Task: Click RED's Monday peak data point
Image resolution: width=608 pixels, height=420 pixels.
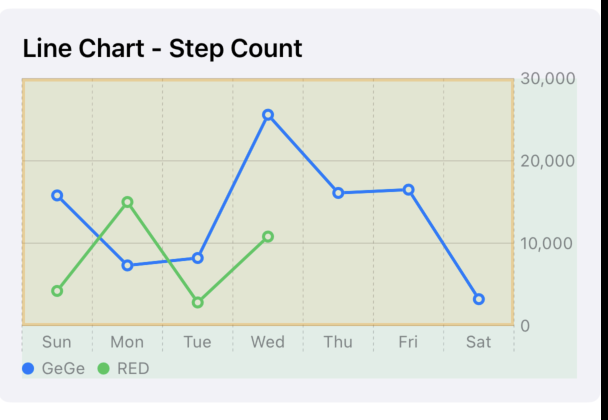Action: [x=128, y=202]
